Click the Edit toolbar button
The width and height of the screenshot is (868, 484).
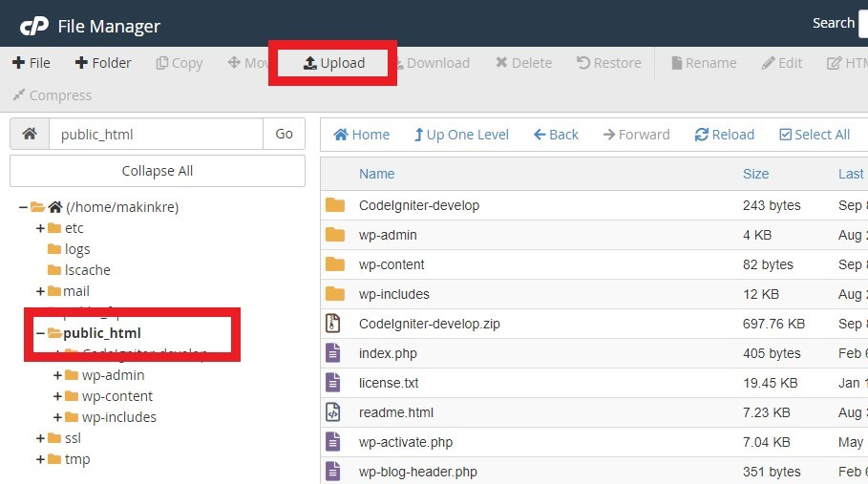tap(782, 63)
